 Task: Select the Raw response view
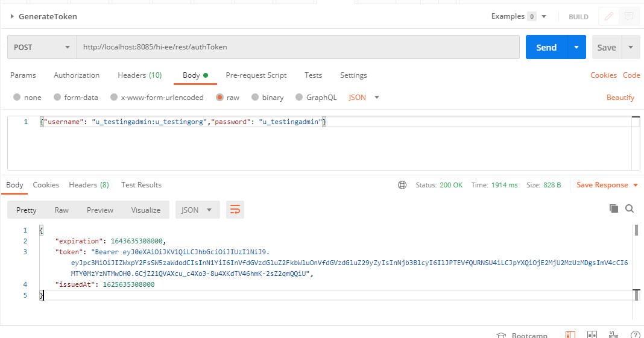(62, 210)
